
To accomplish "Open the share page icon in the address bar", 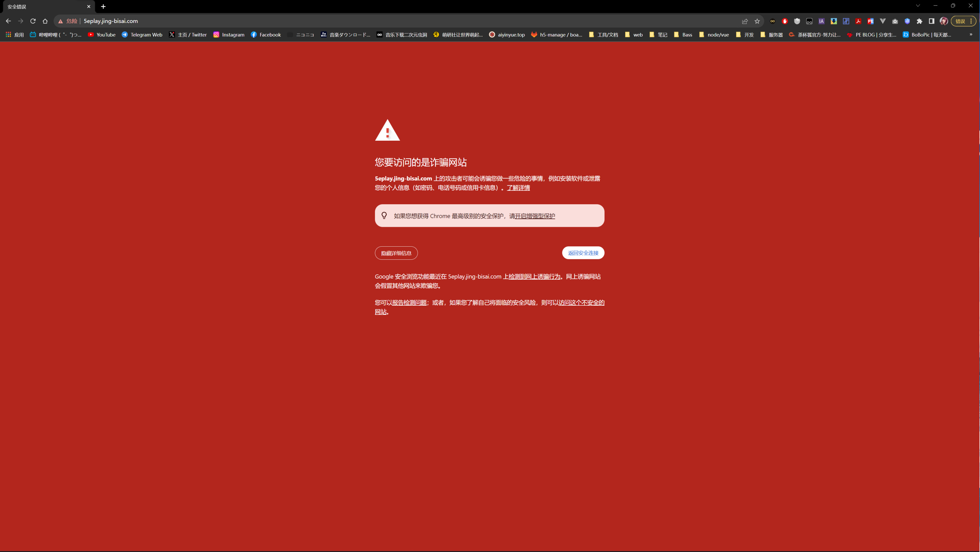I will (745, 21).
